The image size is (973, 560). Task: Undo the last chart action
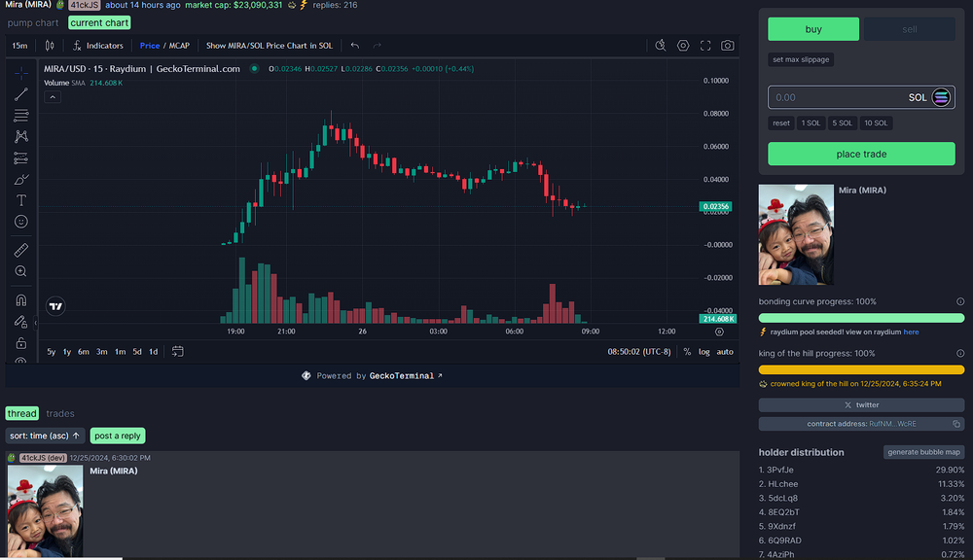tap(355, 46)
